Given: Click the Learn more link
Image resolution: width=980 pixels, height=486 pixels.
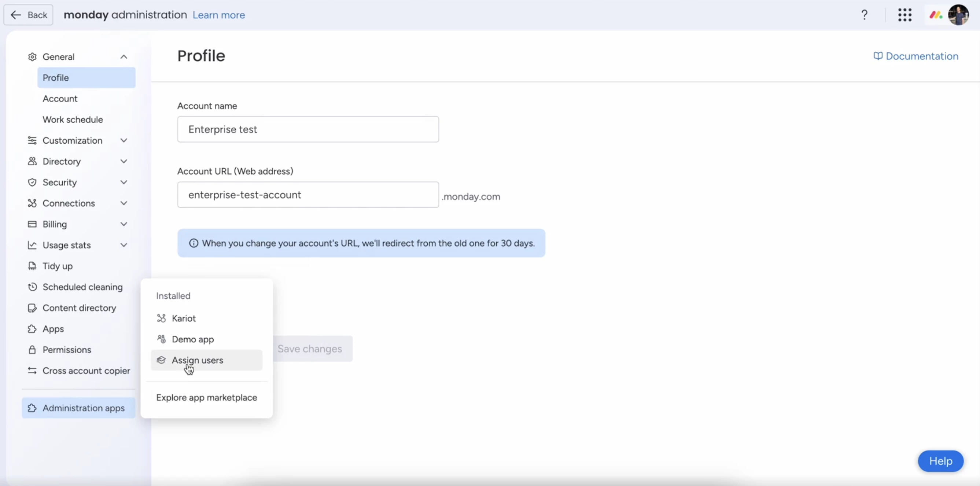Looking at the screenshot, I should (219, 15).
